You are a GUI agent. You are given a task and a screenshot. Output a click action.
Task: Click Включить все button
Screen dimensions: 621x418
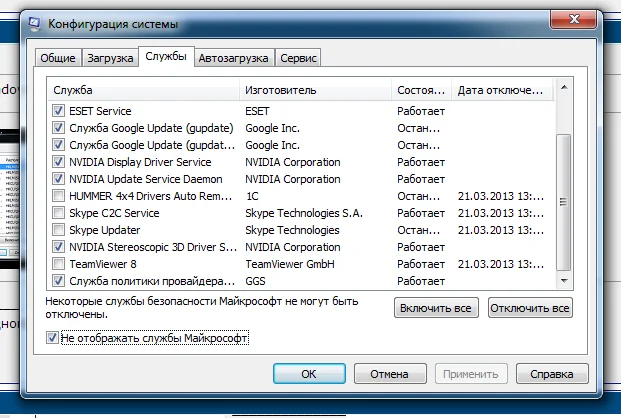(436, 308)
